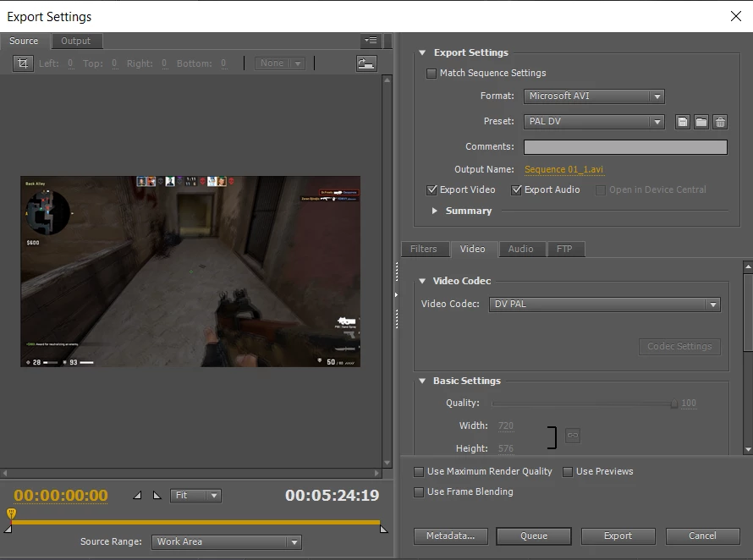Toggle the width-height constrain link icon

573,436
